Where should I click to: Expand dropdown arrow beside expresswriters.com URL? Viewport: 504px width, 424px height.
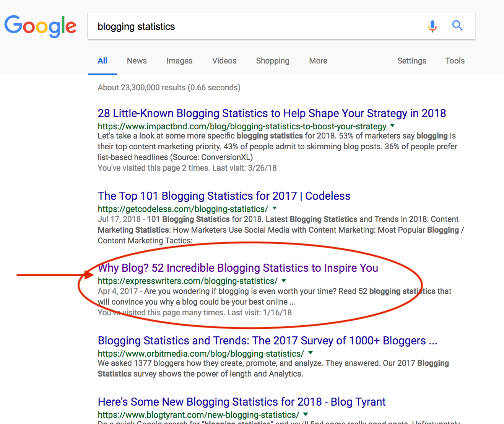284,280
